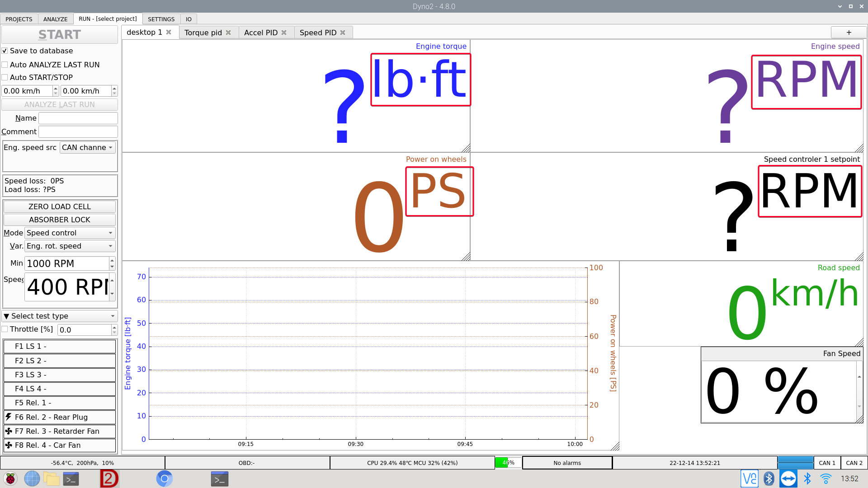868x488 pixels.
Task: Click inside the Name input field
Action: (x=78, y=118)
